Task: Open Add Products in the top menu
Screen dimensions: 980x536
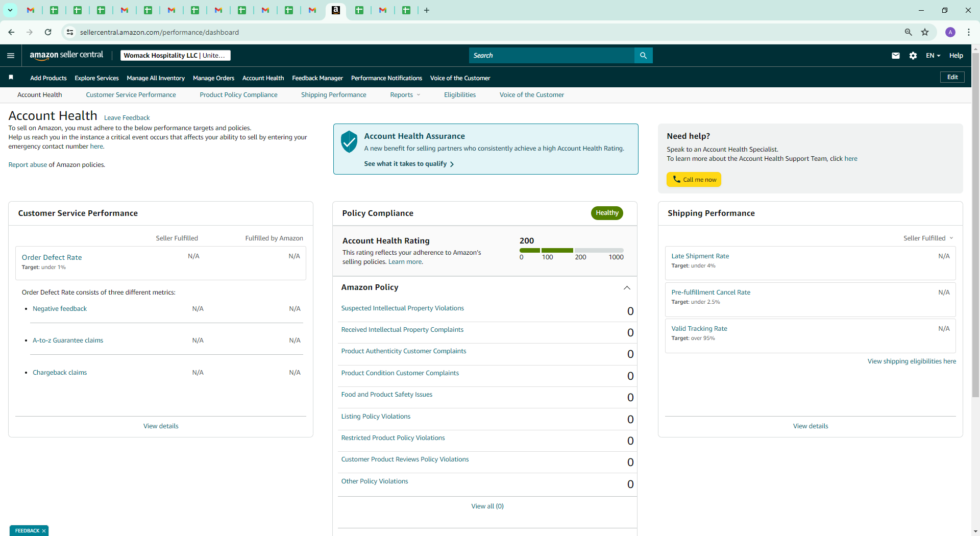Action: 48,78
